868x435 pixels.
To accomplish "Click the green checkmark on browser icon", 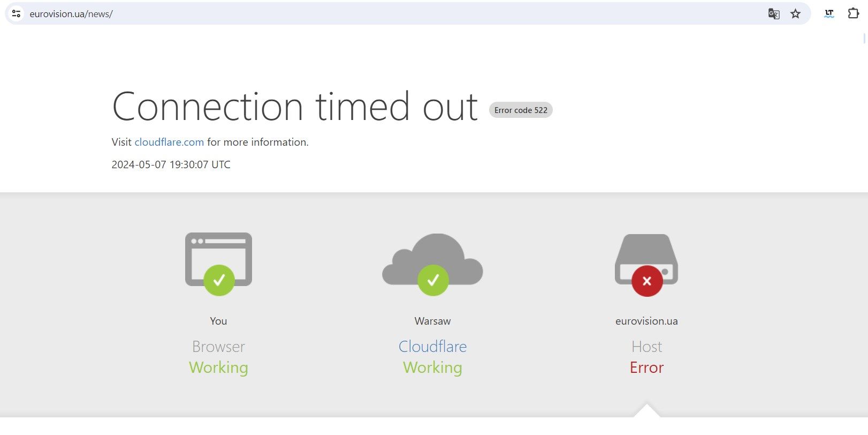I will (219, 280).
